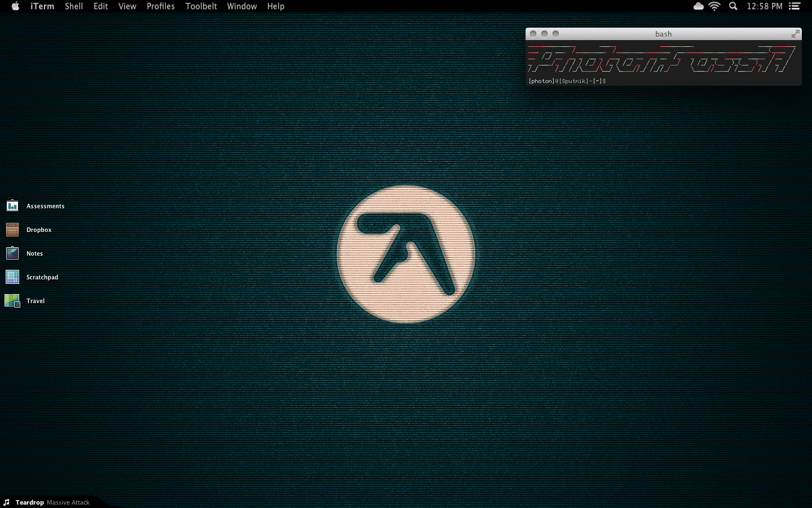Open the iTerm application menu
The width and height of the screenshot is (812, 508).
[42, 6]
